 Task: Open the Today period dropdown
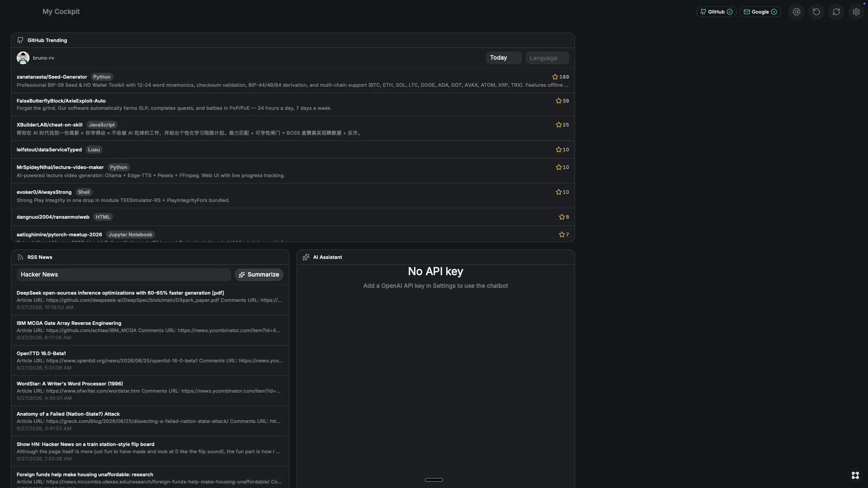pyautogui.click(x=504, y=58)
